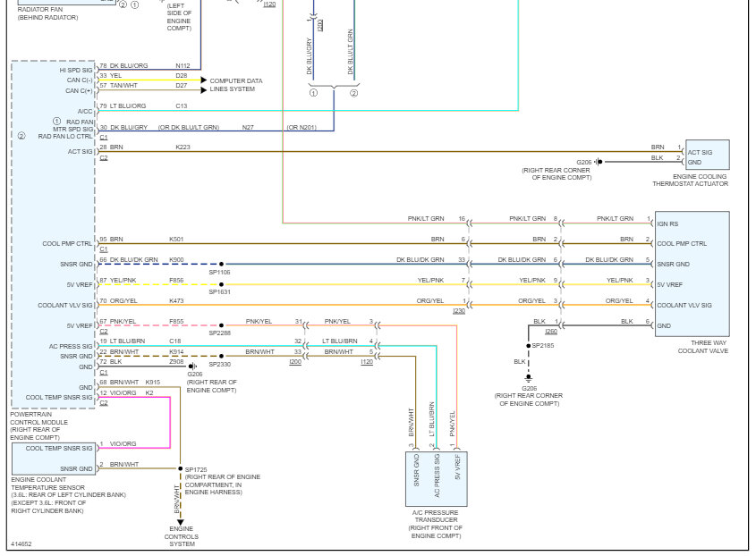Click circuit code K223
This screenshot has width=756, height=556.
coord(183,147)
